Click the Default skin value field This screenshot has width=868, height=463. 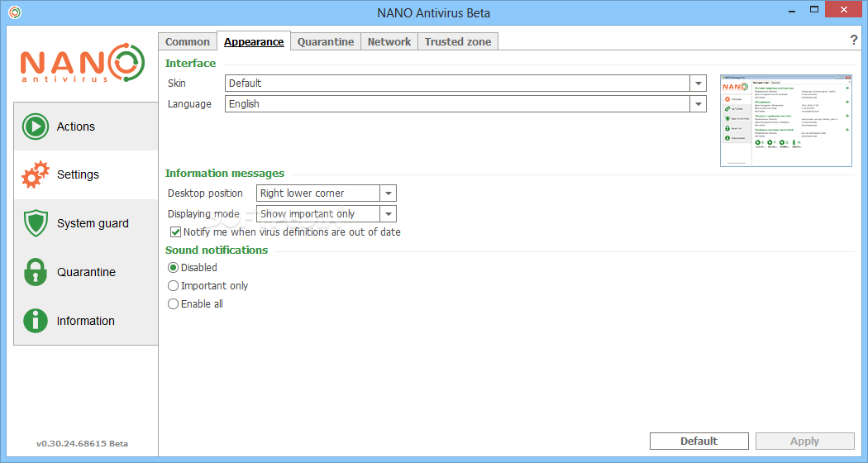pyautogui.click(x=457, y=83)
